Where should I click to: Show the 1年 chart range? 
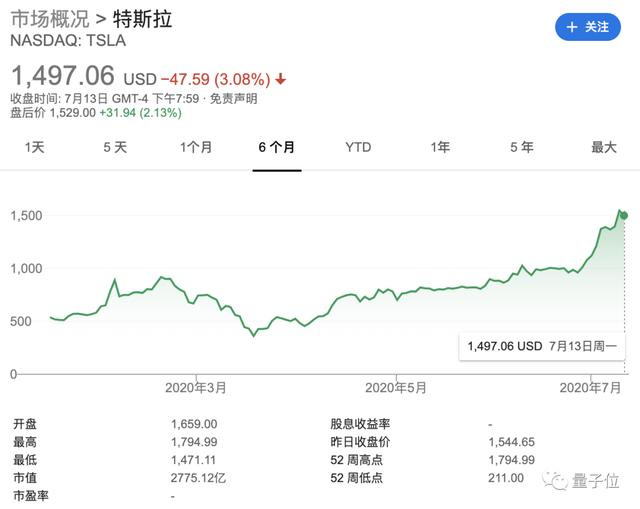[440, 147]
